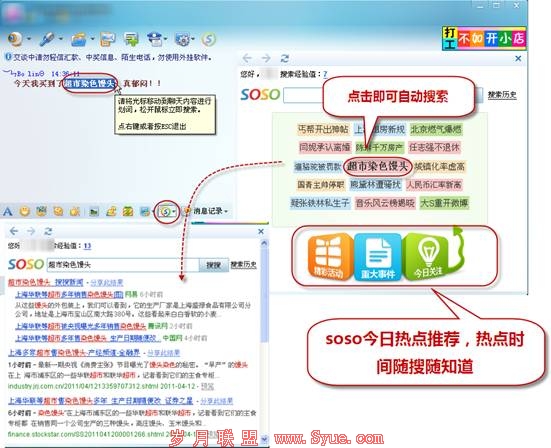Close the hot topics SOSO panel

[x=518, y=58]
